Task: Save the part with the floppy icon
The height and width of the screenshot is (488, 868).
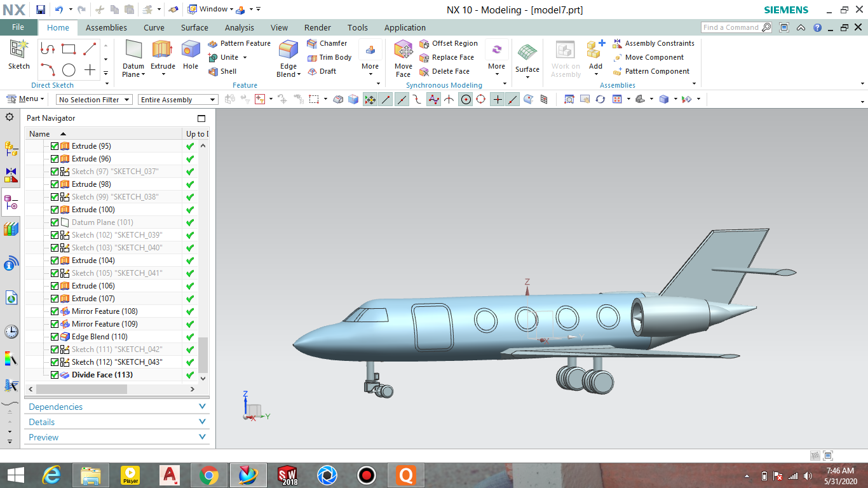Action: coord(41,10)
